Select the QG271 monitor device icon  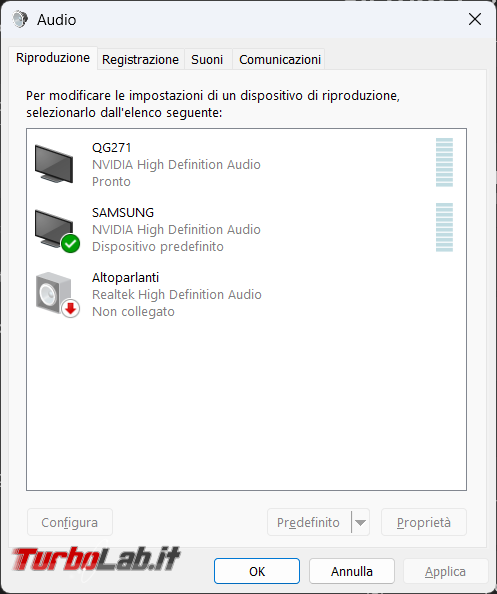[x=54, y=164]
